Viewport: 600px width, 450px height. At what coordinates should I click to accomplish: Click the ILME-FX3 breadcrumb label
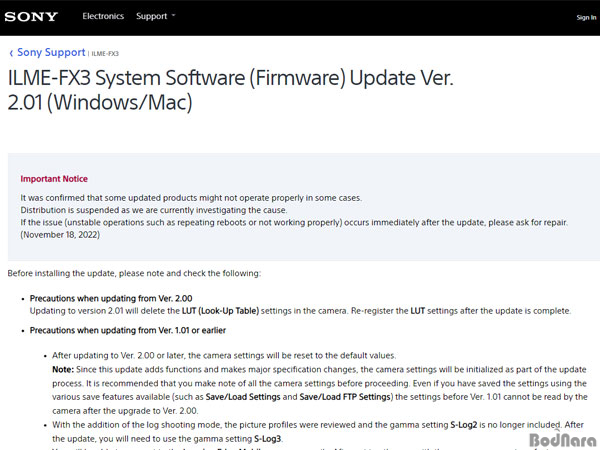tap(105, 54)
